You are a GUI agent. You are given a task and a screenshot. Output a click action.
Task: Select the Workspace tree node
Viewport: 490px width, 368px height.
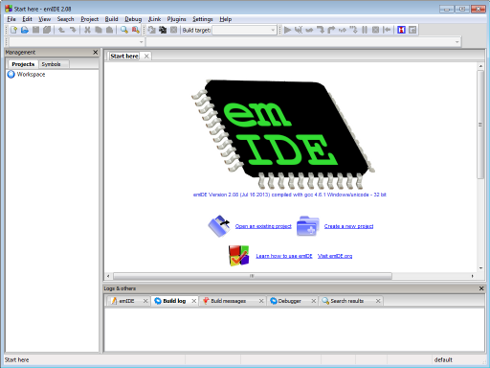coord(26,74)
